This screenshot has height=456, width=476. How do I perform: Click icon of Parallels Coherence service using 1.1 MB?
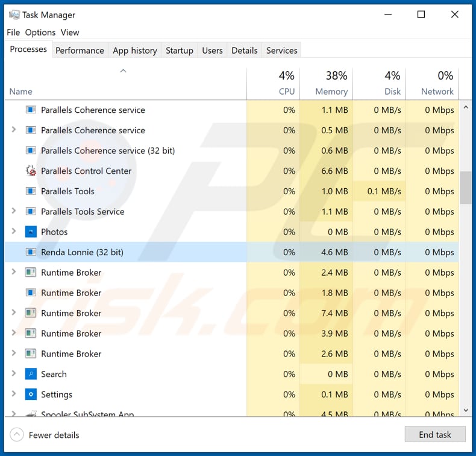[31, 110]
